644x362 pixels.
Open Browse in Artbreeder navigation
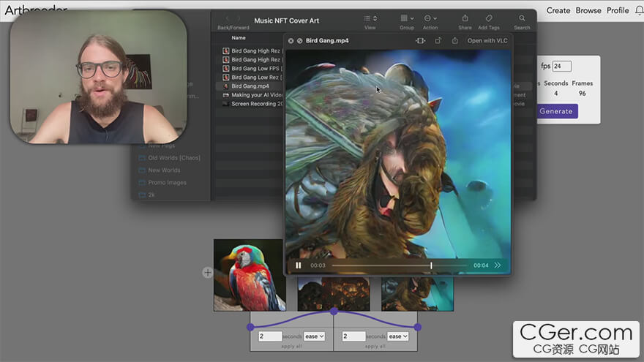click(588, 10)
